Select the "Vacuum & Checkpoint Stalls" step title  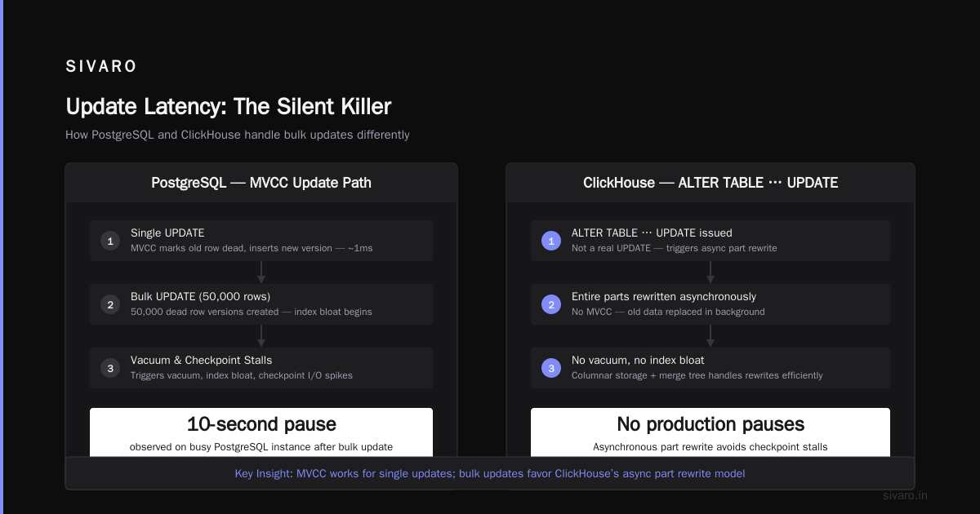tap(202, 361)
